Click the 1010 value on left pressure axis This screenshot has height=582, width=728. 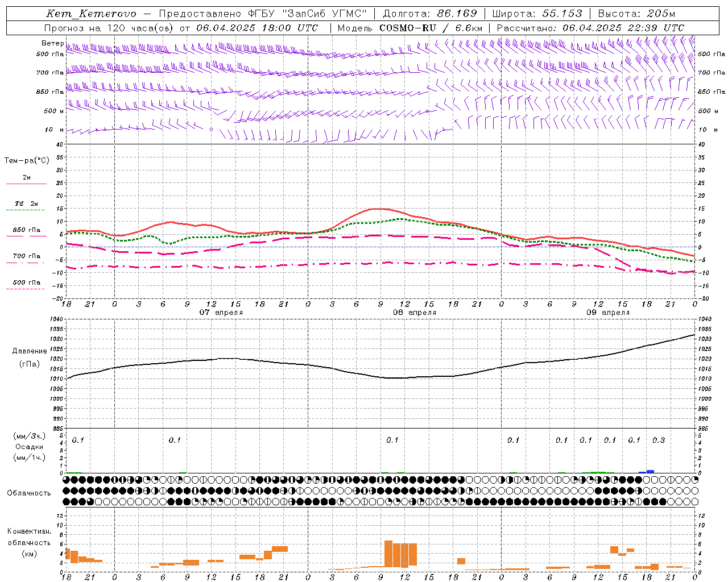tap(57, 379)
